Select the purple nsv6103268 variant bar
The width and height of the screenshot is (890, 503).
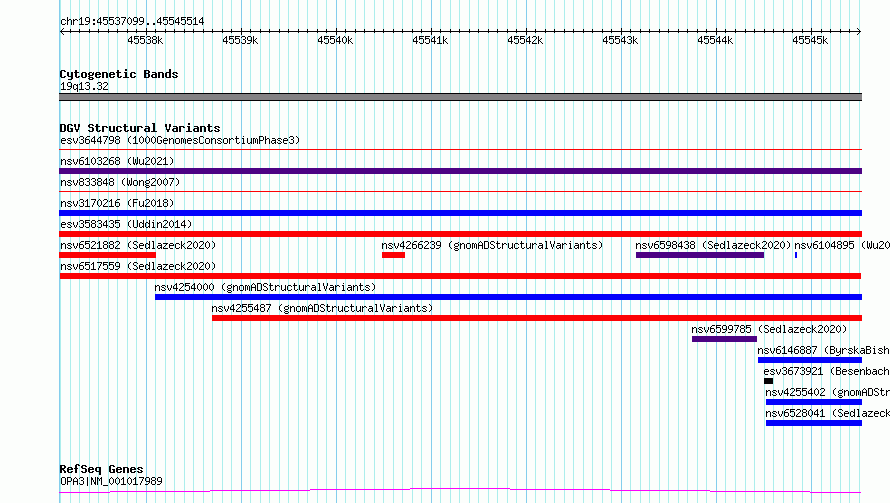(x=460, y=171)
